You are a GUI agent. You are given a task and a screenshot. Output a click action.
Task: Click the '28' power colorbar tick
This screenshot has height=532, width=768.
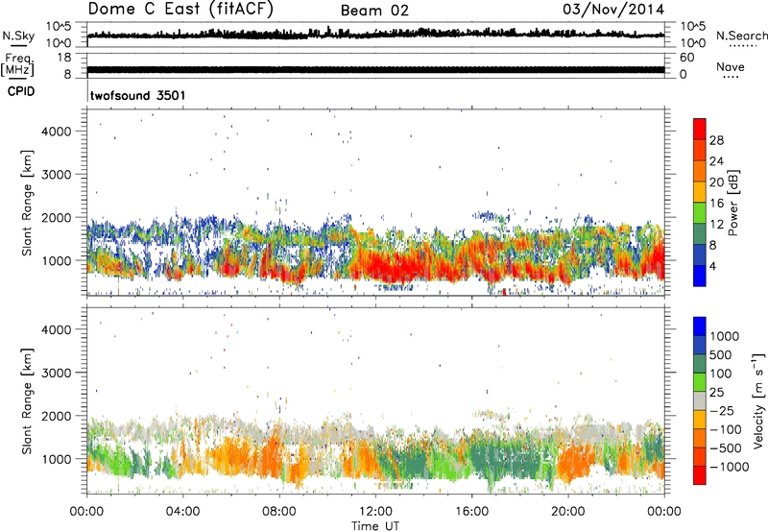pyautogui.click(x=716, y=140)
